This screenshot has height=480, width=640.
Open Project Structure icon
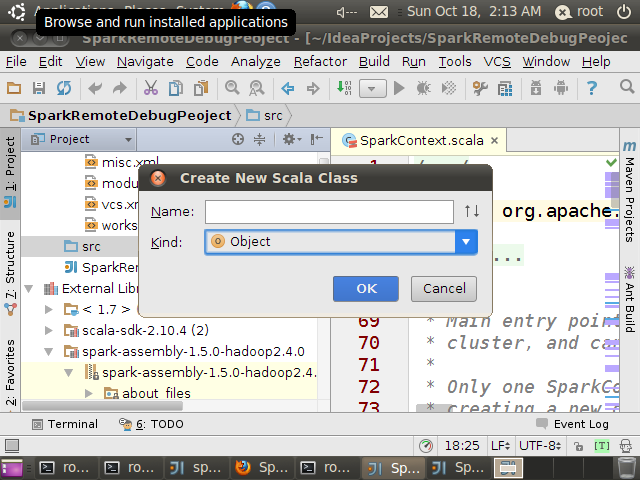505,89
